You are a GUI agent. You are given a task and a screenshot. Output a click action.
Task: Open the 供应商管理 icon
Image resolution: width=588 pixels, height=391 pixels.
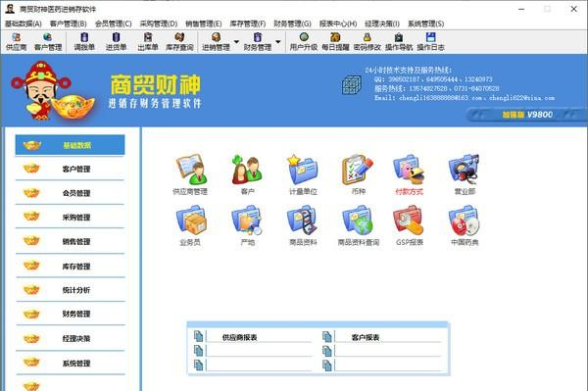tap(190, 174)
